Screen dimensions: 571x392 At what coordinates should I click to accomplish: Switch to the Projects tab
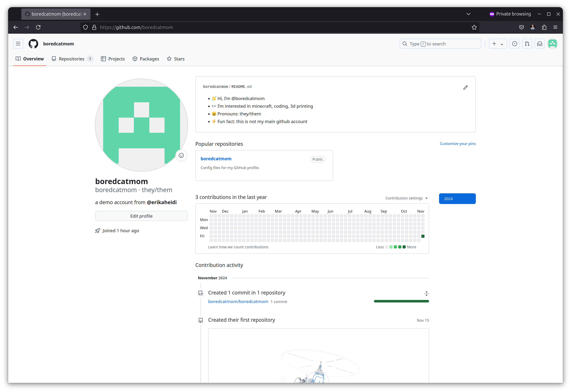pyautogui.click(x=113, y=59)
